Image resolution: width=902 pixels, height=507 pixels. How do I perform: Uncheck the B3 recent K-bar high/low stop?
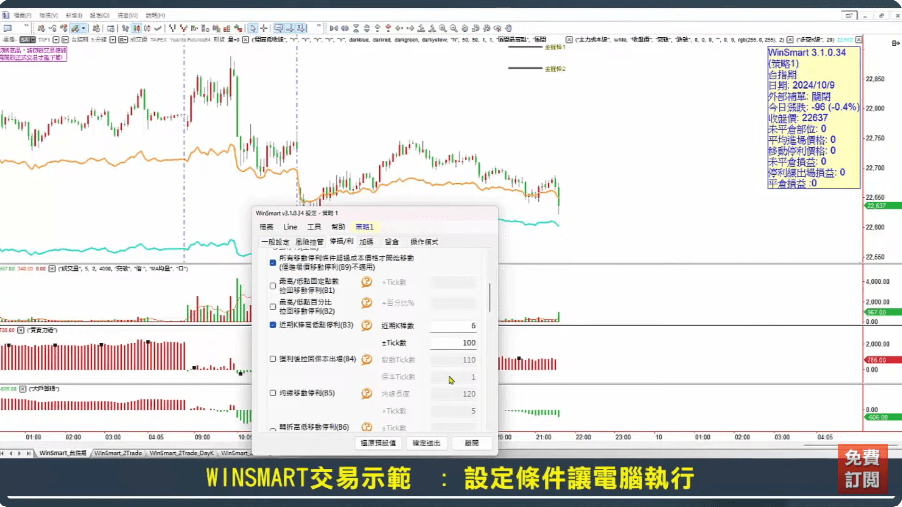click(x=273, y=325)
